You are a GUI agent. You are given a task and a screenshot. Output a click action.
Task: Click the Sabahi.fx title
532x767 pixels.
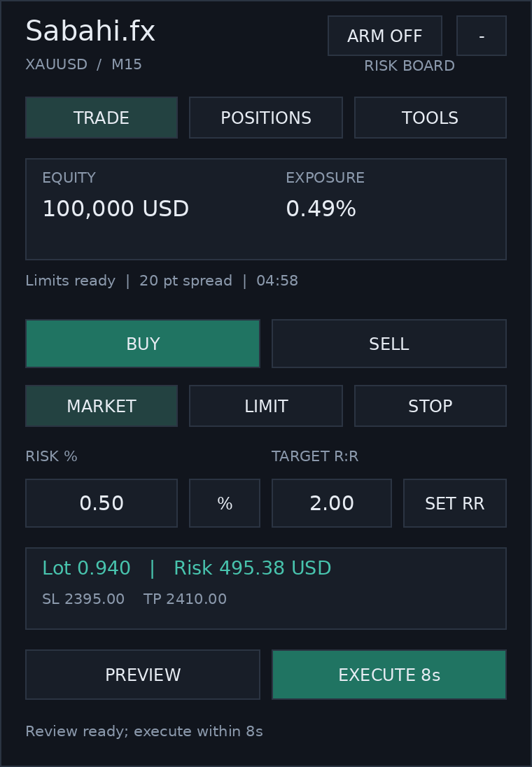90,31
